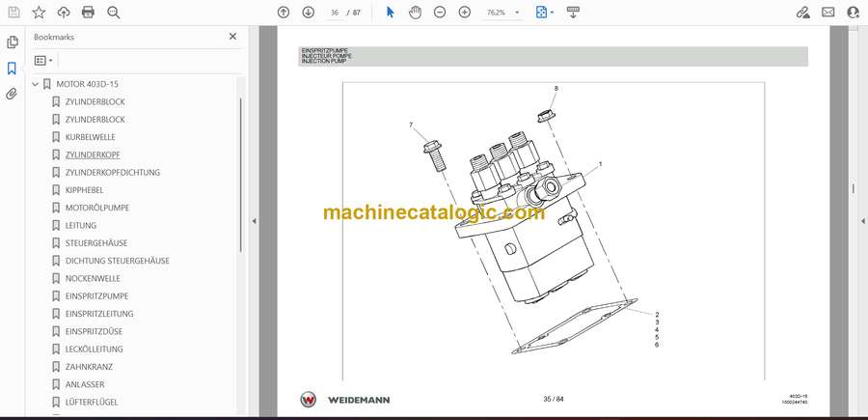
Task: Print the document using printer icon
Action: [89, 13]
